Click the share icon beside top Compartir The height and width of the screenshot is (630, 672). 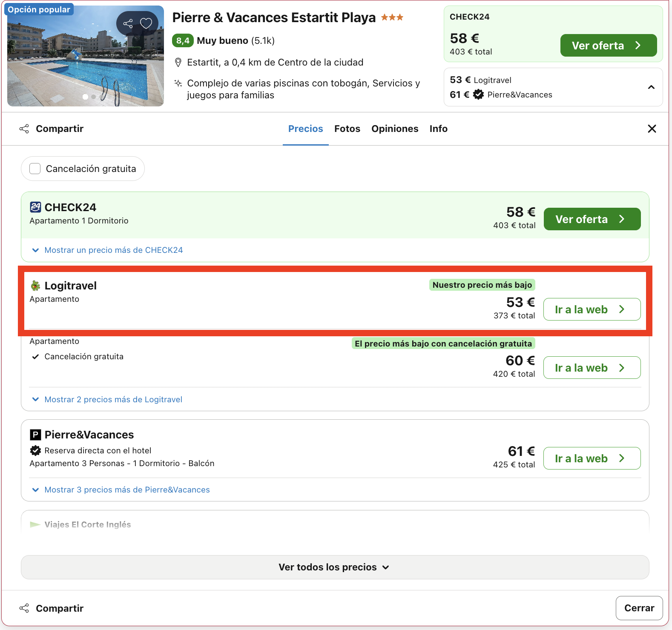tap(24, 129)
